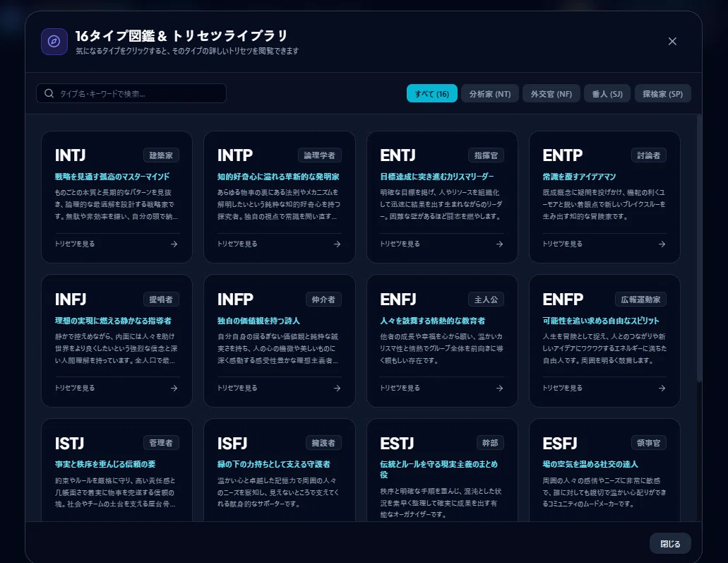Open トリセツを見る link on ENTJ card
The height and width of the screenshot is (563, 728).
click(x=400, y=244)
